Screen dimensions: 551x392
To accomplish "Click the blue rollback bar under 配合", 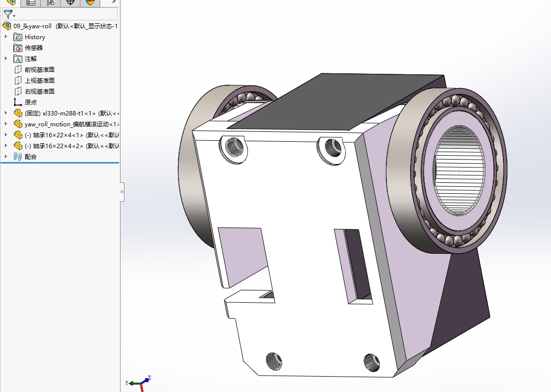I will 60,163.
